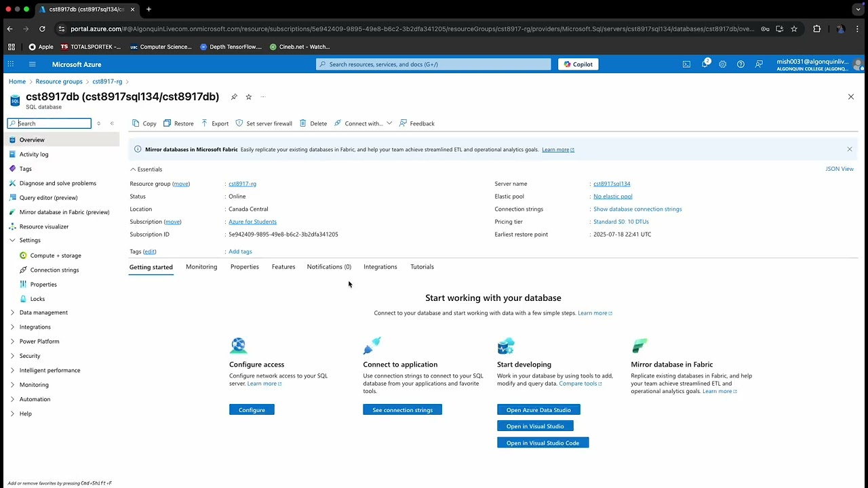Open the Azure for Students subscription link
Viewport: 868px width, 488px height.
click(252, 222)
